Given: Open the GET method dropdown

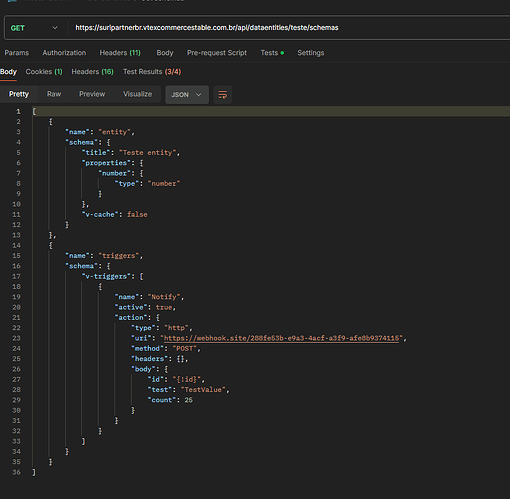Looking at the screenshot, I should 34,28.
